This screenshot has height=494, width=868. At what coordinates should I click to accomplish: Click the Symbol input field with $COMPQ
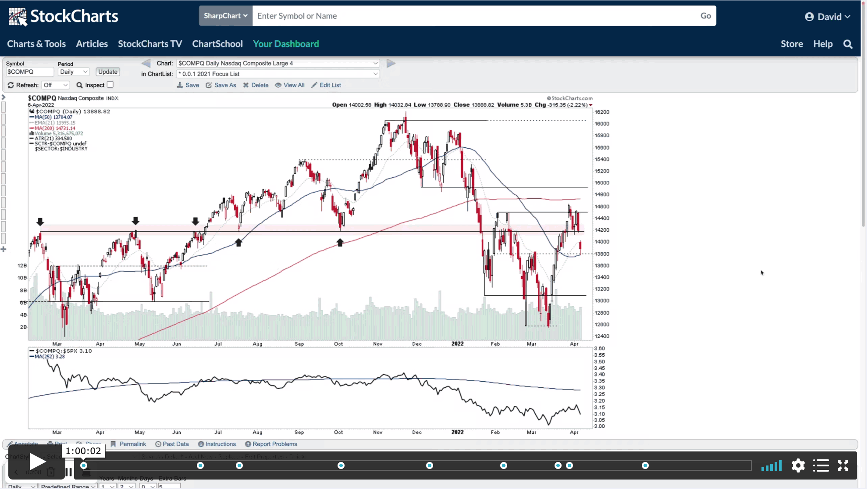click(29, 72)
